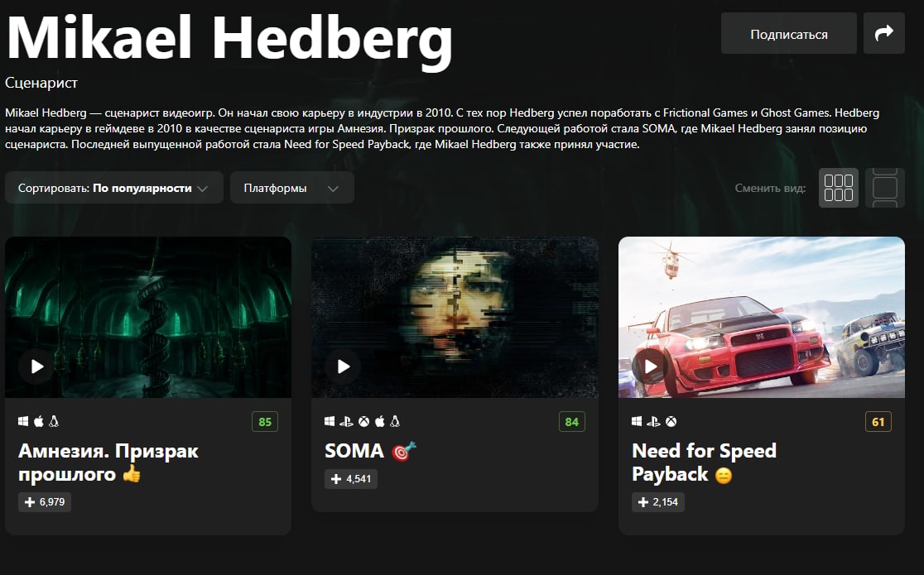Click Xbox icon on Need for Speed card
The height and width of the screenshot is (575, 924).
coord(671,421)
